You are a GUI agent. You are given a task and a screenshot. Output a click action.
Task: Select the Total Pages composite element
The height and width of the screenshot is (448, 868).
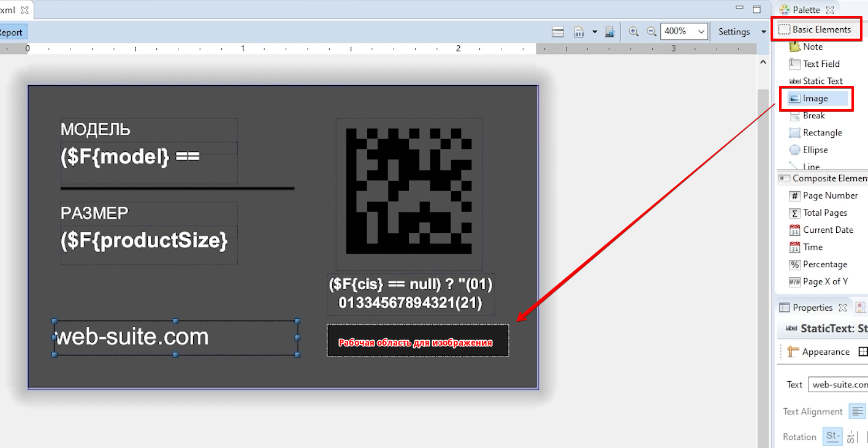click(x=818, y=213)
